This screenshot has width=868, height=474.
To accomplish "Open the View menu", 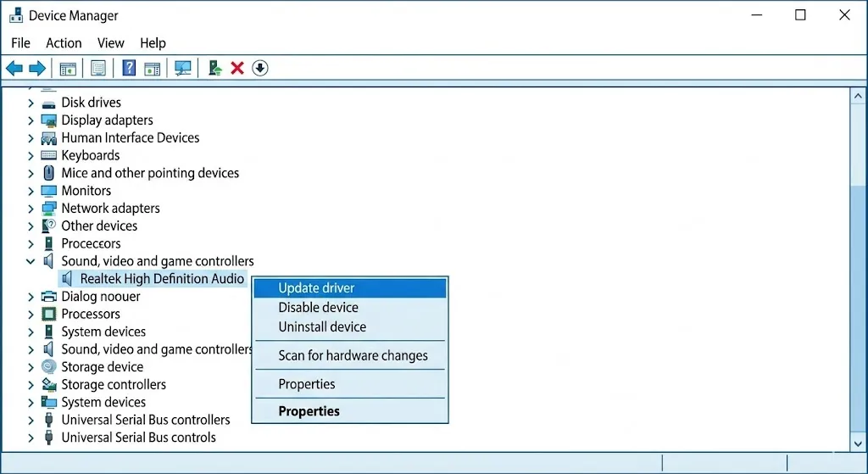I will coord(111,43).
